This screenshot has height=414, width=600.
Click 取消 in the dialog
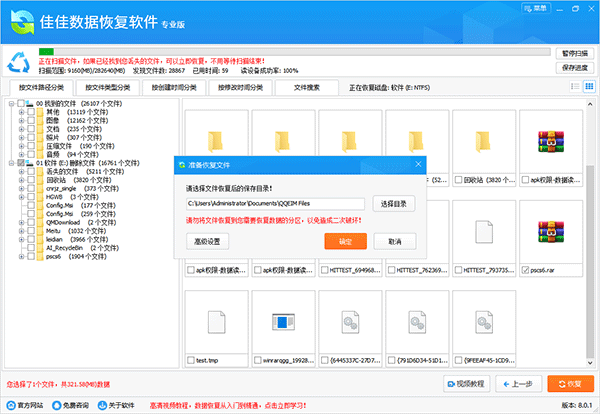pos(395,241)
